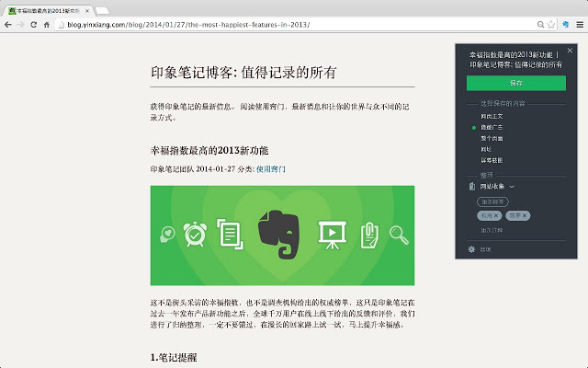Select 网址 clip option
This screenshot has width=588, height=368.
(x=486, y=149)
